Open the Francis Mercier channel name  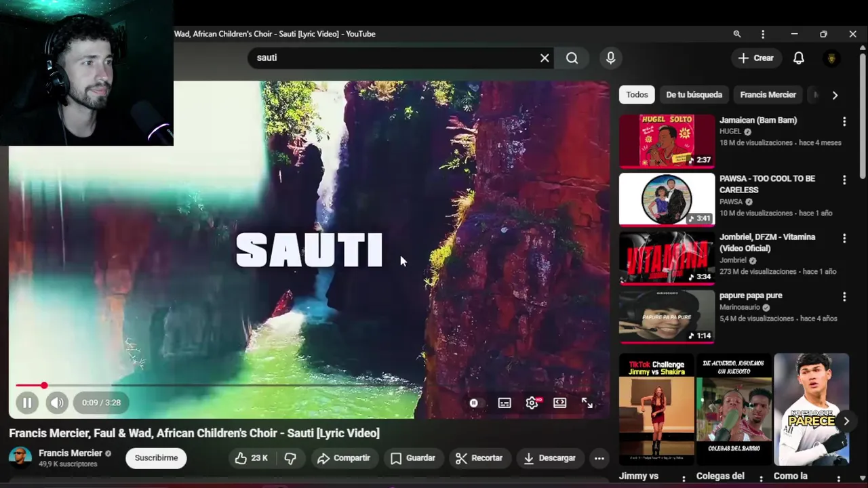(71, 453)
